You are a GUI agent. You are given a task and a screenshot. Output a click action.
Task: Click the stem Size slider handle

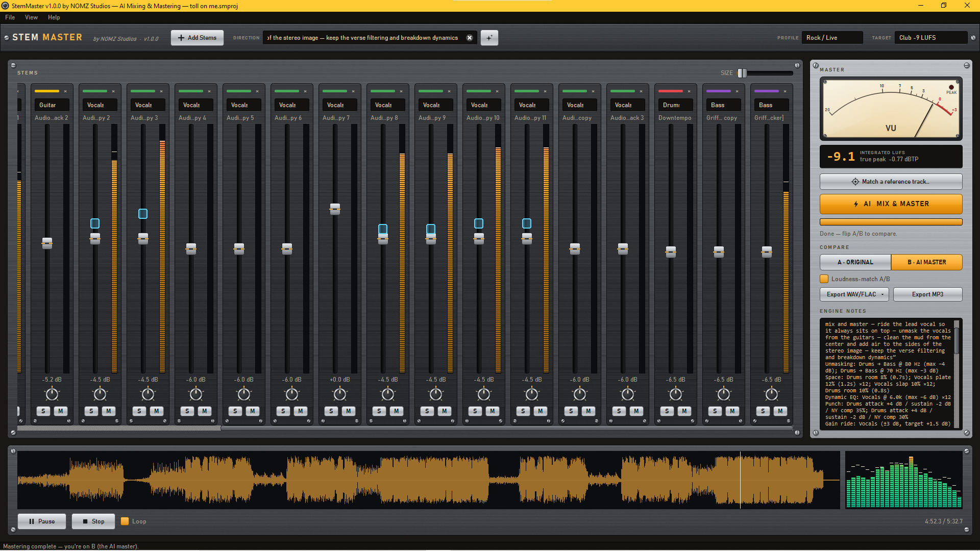742,73
